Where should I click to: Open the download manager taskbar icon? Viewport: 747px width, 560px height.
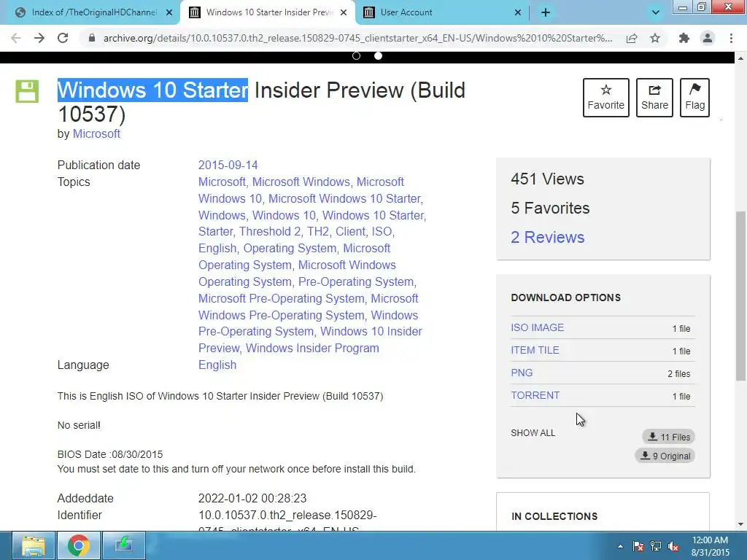pyautogui.click(x=124, y=545)
